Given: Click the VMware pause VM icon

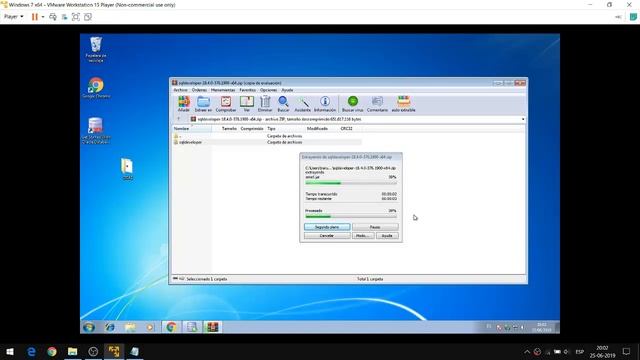Looking at the screenshot, I should pyautogui.click(x=35, y=17).
